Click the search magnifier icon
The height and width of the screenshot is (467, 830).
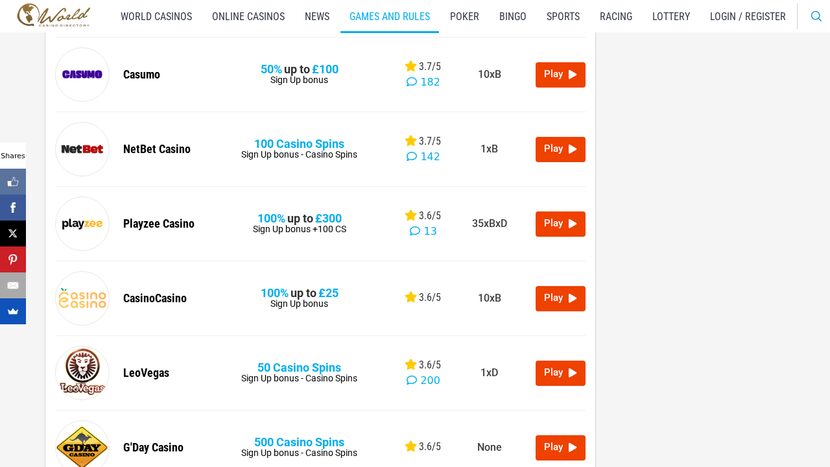click(816, 16)
